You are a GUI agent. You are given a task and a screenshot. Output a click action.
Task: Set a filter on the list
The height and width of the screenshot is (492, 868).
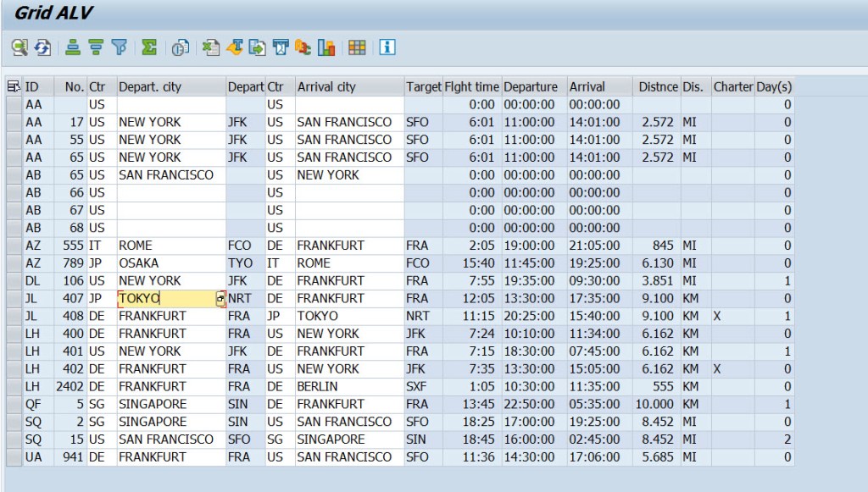(x=119, y=48)
